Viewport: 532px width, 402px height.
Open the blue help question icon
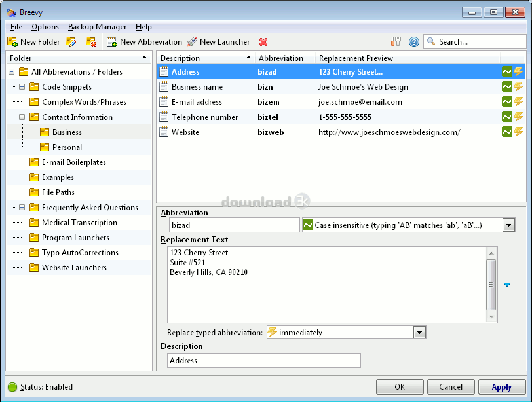click(414, 42)
